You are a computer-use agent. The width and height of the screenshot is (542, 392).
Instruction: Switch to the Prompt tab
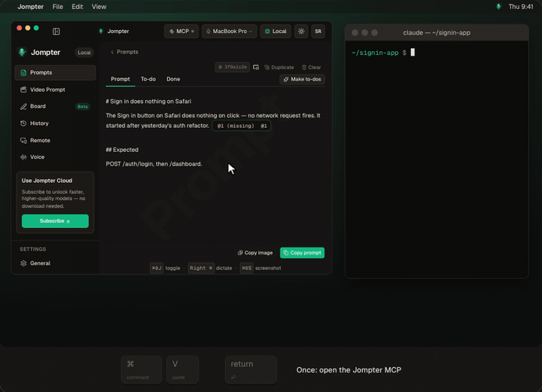pyautogui.click(x=120, y=79)
